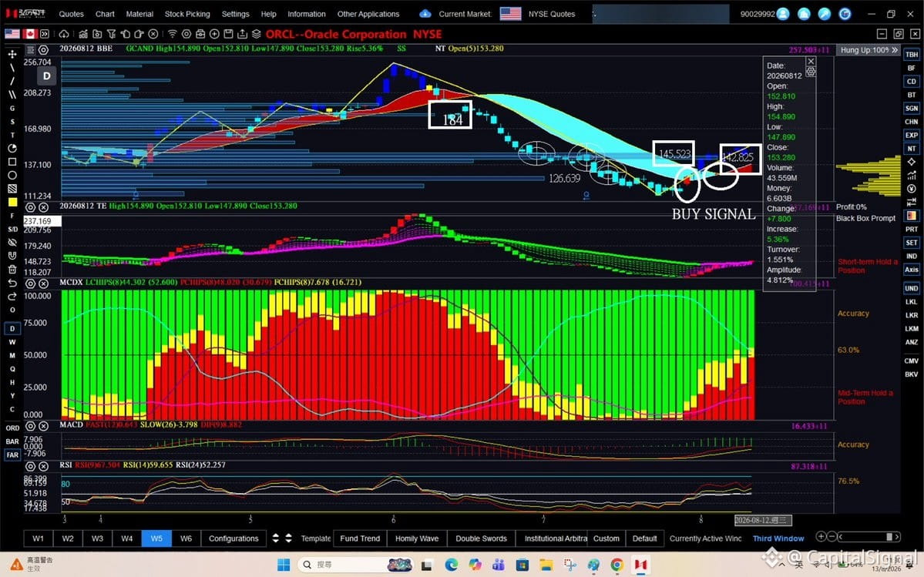Select the circle drawing tool
924x577 pixels.
tap(12, 175)
